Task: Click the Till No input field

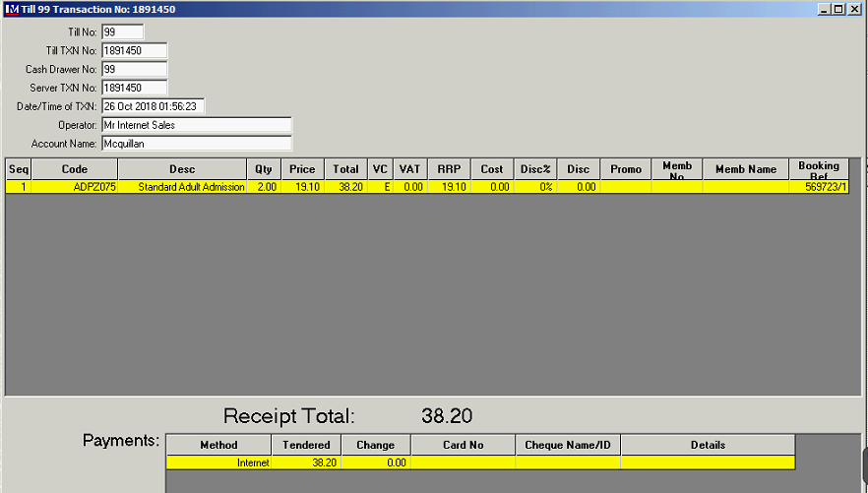Action: click(x=123, y=32)
